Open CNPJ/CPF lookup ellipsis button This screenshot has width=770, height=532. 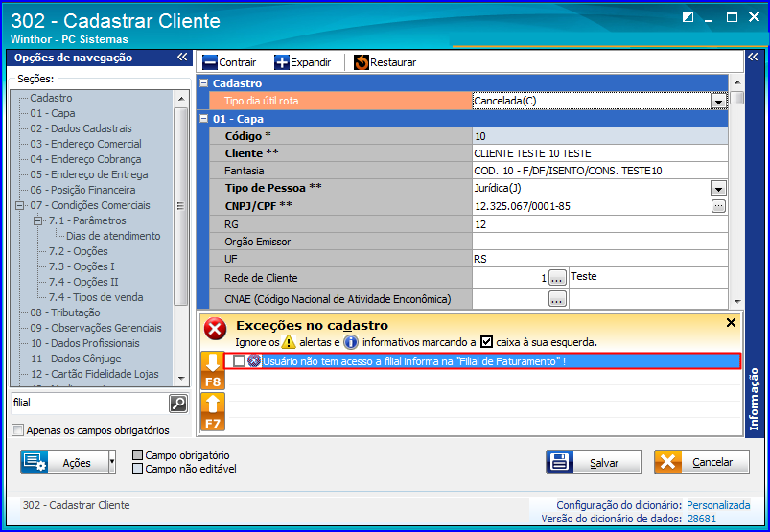pos(718,206)
